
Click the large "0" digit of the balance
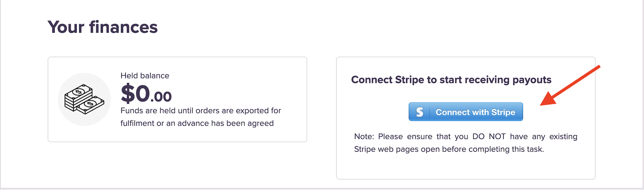click(x=143, y=94)
